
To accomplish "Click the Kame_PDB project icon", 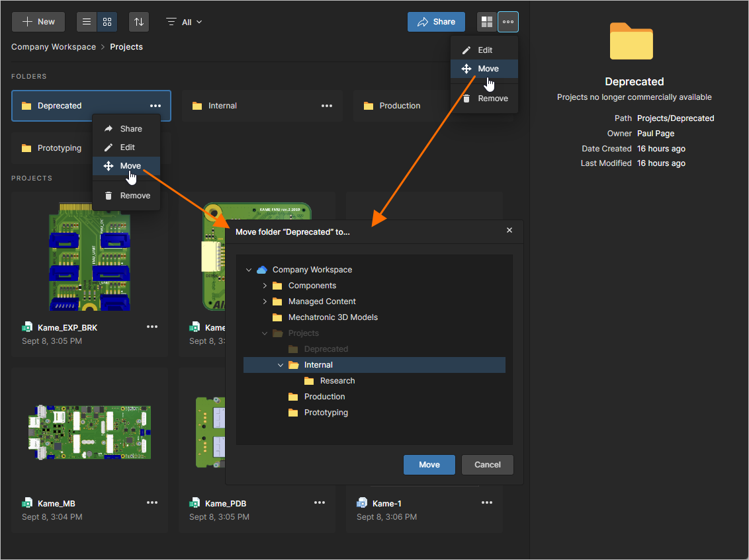I will (x=195, y=503).
